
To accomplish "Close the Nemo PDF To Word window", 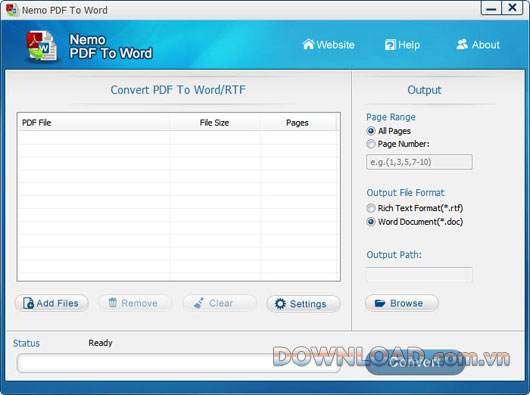I will point(512,8).
